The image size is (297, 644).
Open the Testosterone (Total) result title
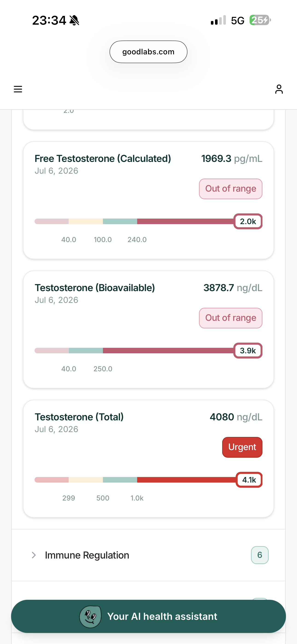[79, 417]
